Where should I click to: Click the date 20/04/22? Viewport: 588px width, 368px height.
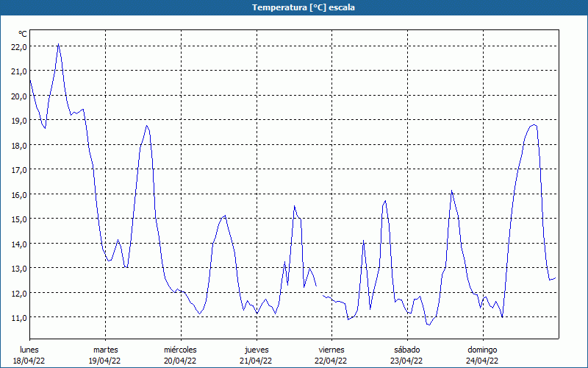(x=180, y=361)
